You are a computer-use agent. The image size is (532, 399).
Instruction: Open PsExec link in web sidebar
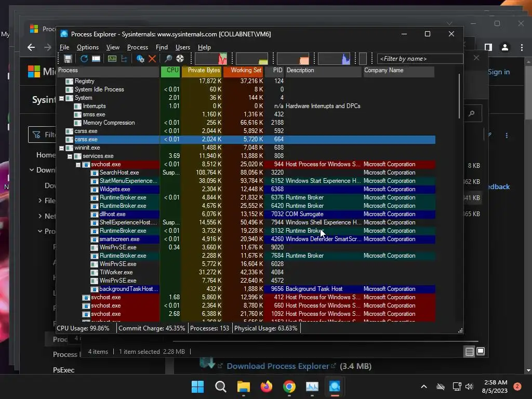pyautogui.click(x=63, y=370)
